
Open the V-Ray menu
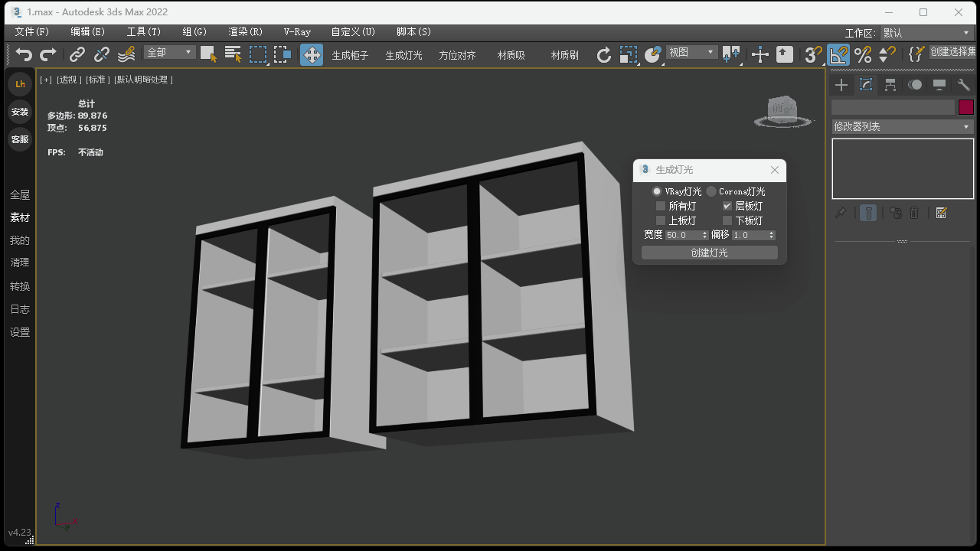[297, 32]
